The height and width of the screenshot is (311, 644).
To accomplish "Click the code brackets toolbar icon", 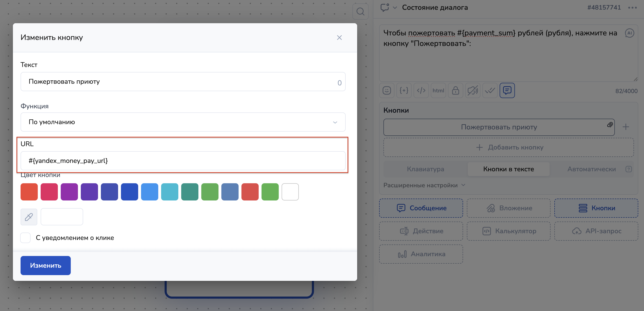I will pos(421,90).
